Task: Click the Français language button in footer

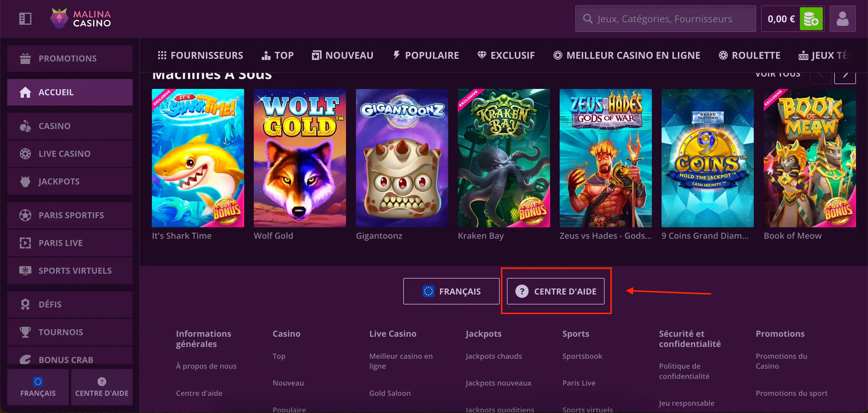Action: [x=451, y=291]
